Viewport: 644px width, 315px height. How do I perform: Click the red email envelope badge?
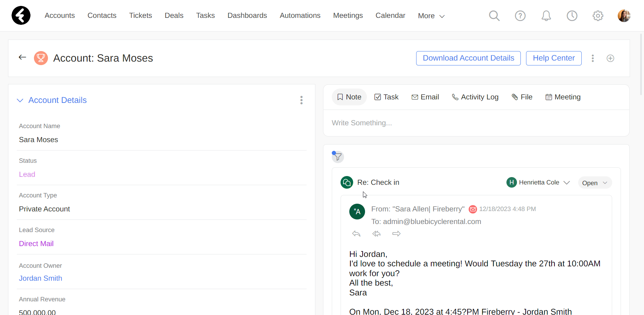tap(473, 209)
